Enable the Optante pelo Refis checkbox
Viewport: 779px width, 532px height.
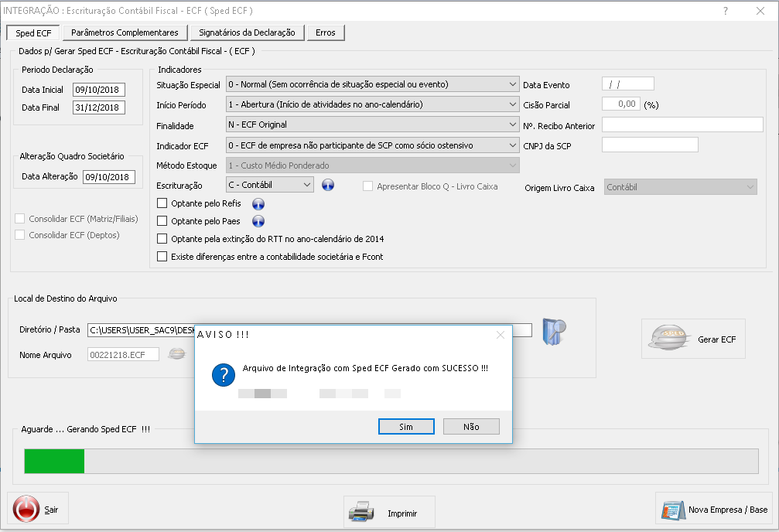[x=162, y=203]
